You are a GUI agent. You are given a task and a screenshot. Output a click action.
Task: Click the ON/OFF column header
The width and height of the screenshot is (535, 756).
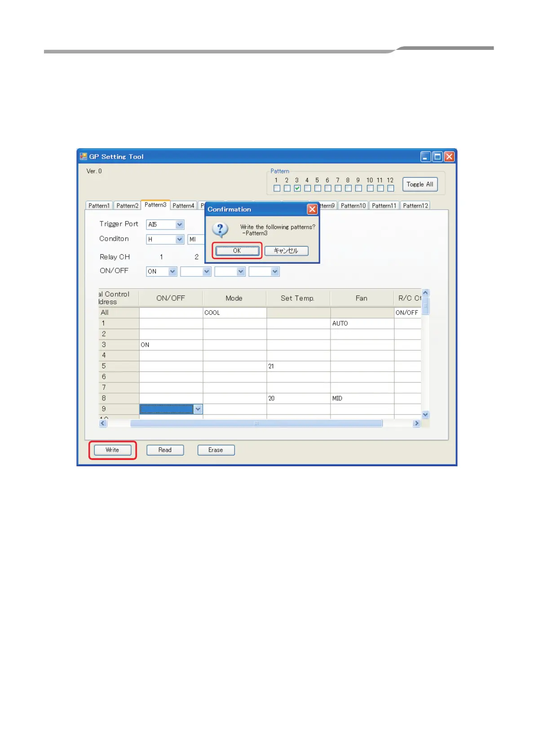click(171, 298)
